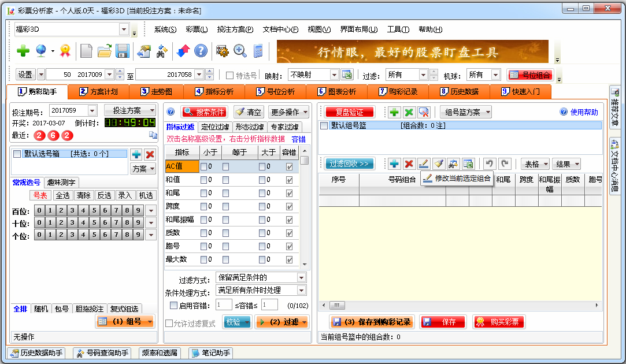
Task: Switch to 历史数据 tab
Action: 460,91
